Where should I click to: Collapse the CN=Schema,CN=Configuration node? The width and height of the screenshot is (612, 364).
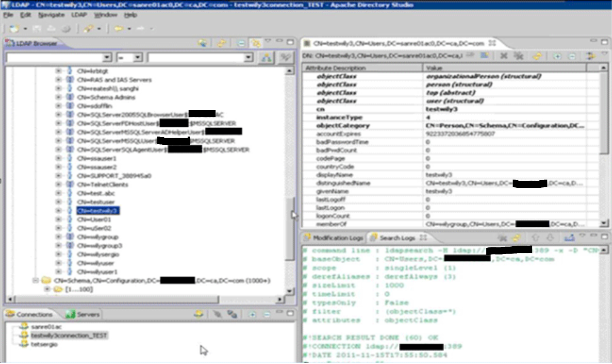coord(35,280)
